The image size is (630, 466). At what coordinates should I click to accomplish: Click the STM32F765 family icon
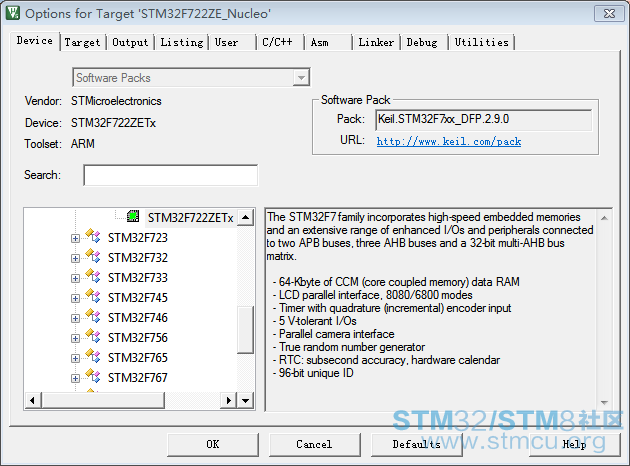(93, 356)
